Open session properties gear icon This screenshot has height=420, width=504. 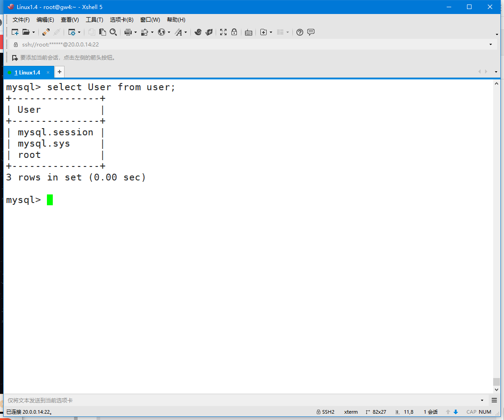click(x=72, y=32)
